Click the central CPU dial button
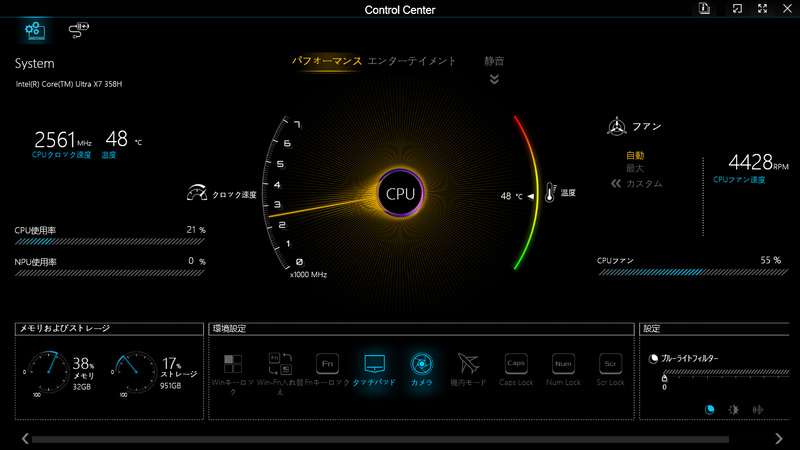800x450 pixels. (401, 193)
